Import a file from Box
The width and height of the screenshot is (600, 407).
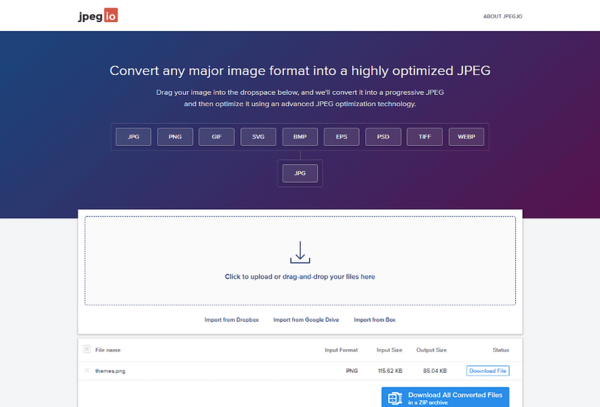coord(375,320)
